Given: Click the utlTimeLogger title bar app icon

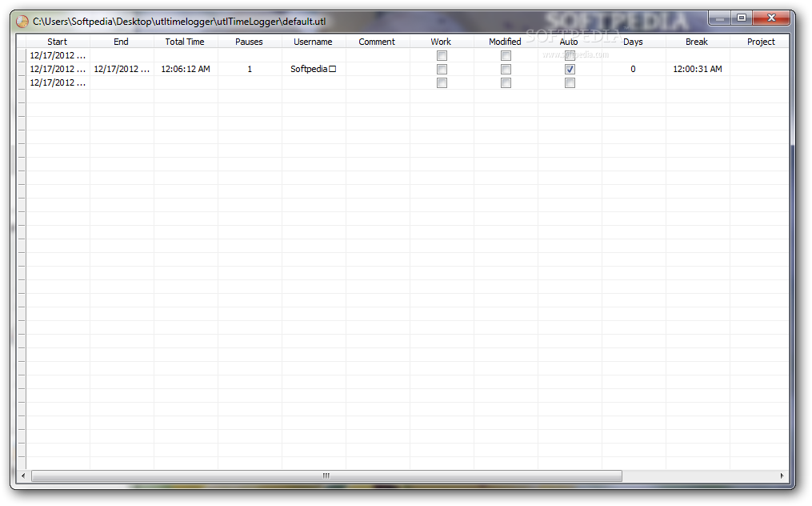Looking at the screenshot, I should (22, 22).
